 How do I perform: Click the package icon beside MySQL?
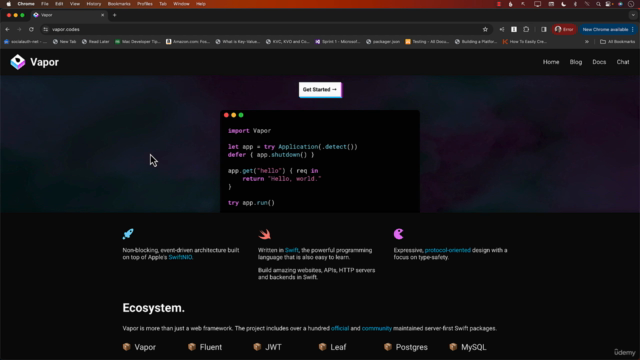[x=453, y=347]
